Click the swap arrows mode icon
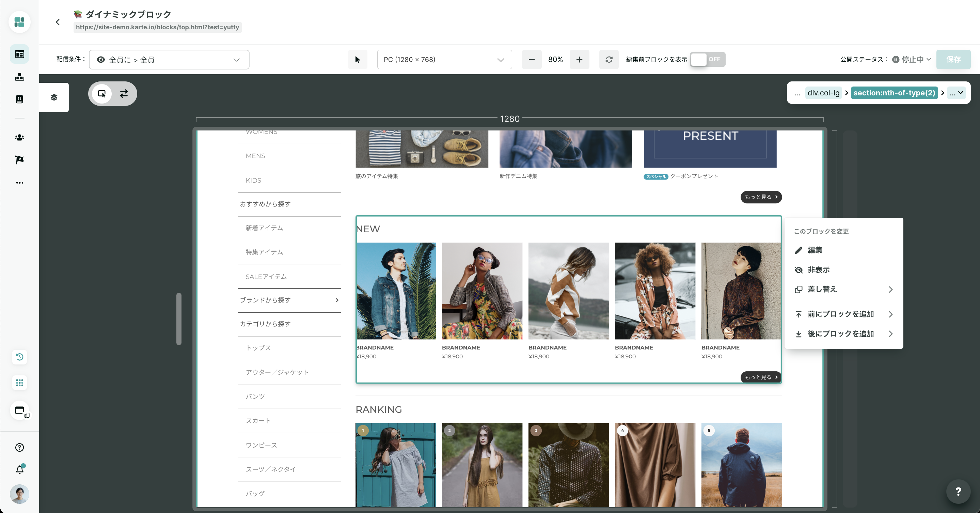980x513 pixels. 124,94
